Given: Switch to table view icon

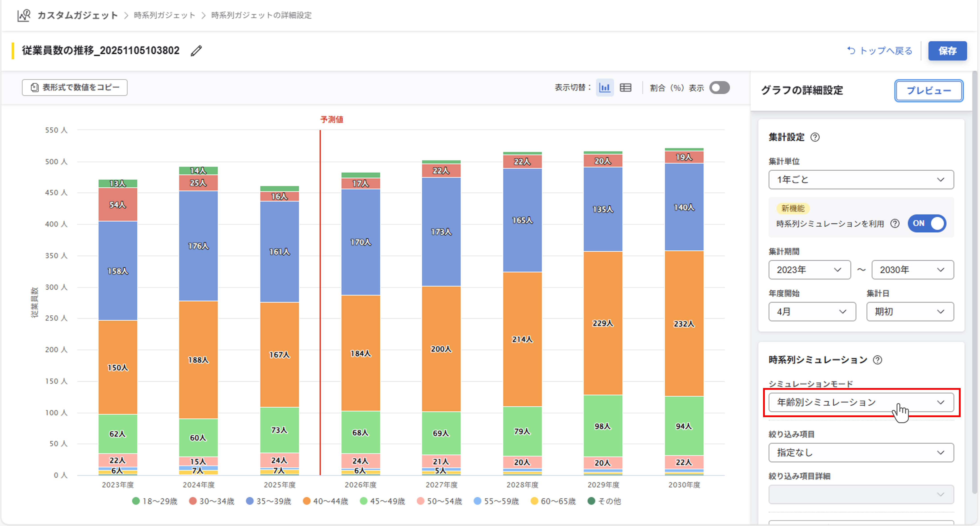Looking at the screenshot, I should 625,88.
